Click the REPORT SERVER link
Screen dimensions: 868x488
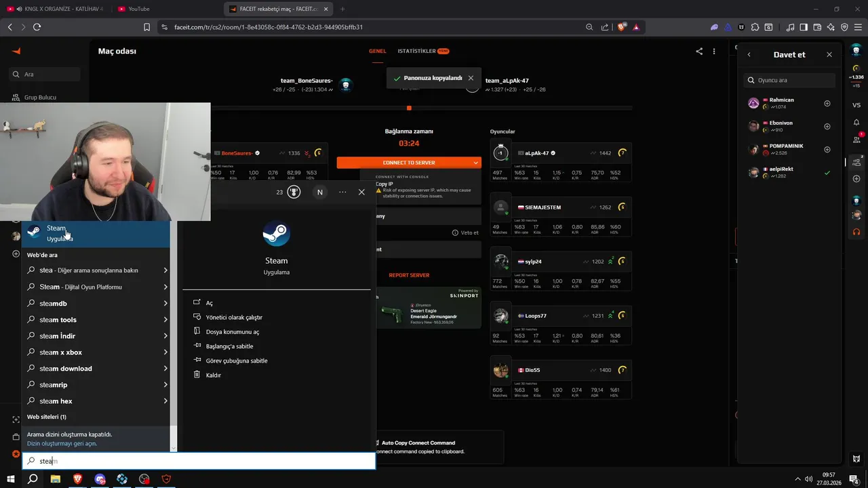[409, 275]
